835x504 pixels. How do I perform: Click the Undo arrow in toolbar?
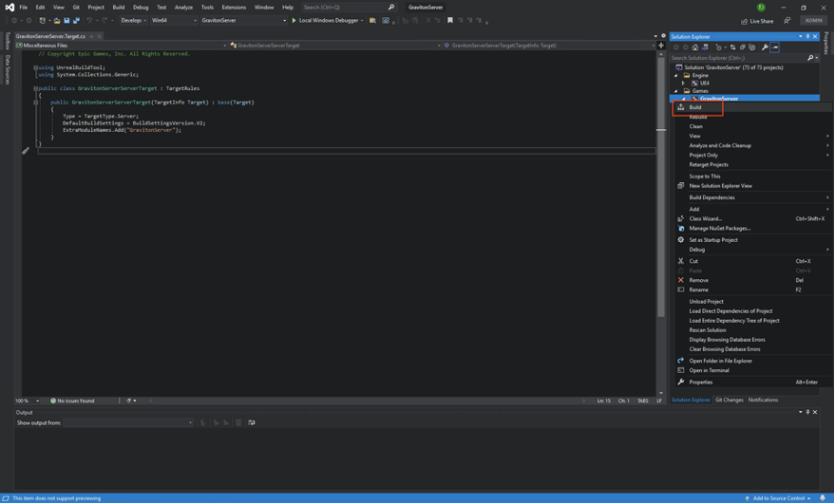pyautogui.click(x=89, y=20)
